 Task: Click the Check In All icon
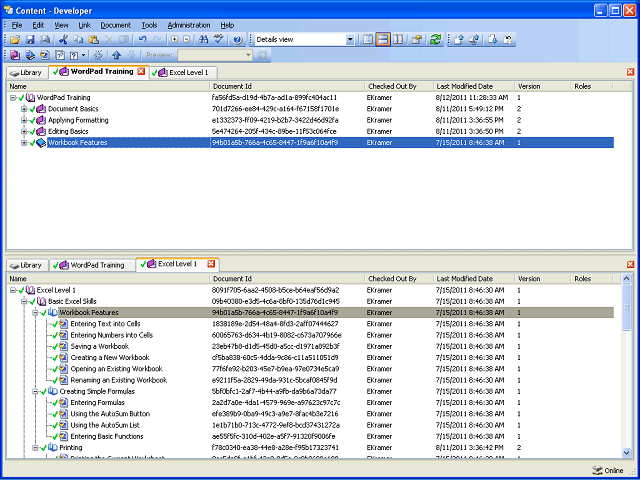474,40
